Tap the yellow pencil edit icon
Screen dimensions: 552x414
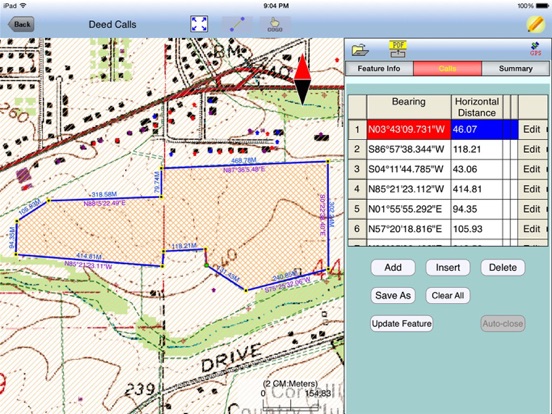tap(535, 24)
